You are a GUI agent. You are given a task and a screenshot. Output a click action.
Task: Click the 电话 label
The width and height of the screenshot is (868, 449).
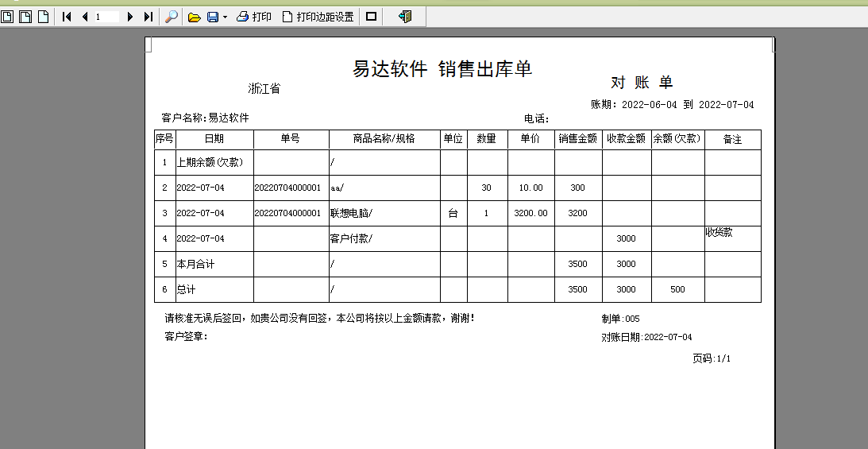(536, 118)
